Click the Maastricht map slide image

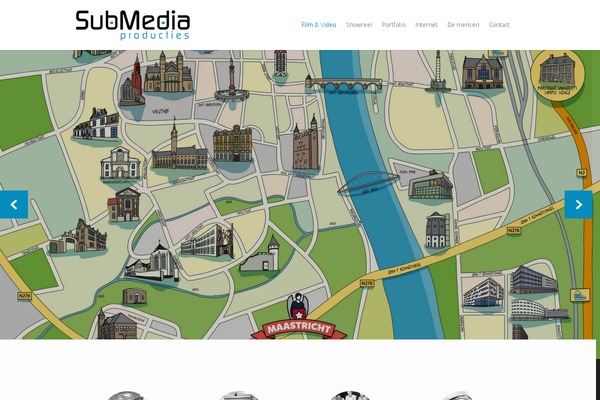[300, 194]
